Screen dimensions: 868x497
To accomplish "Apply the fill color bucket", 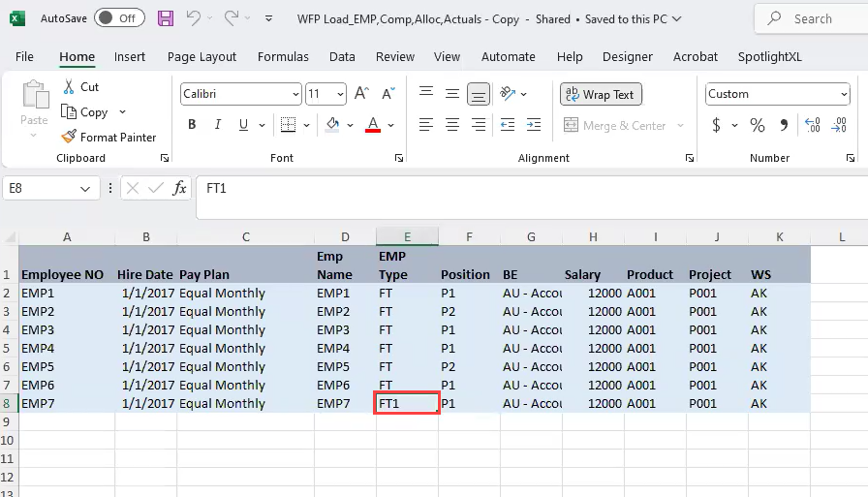I will click(x=332, y=125).
